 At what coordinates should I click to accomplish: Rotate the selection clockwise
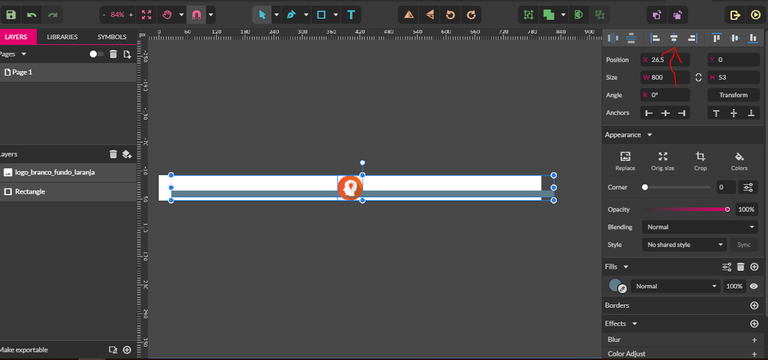pos(471,15)
